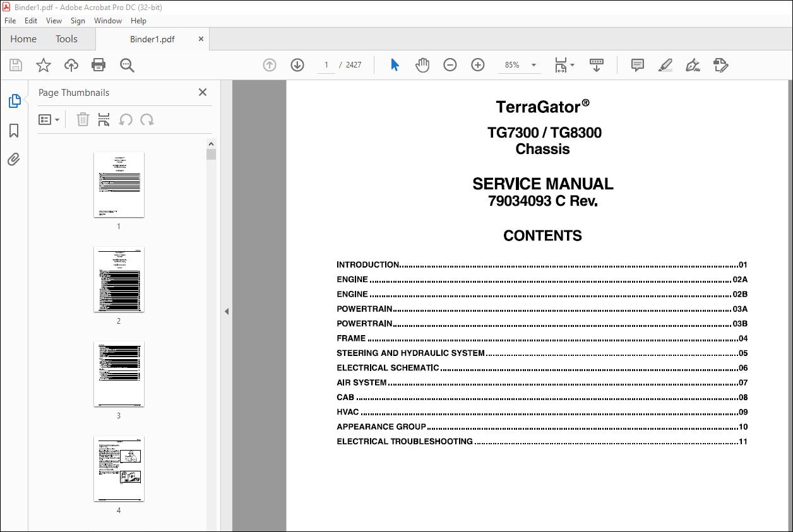This screenshot has height=532, width=793.
Task: Select the page 3 thumbnail
Action: click(x=119, y=374)
